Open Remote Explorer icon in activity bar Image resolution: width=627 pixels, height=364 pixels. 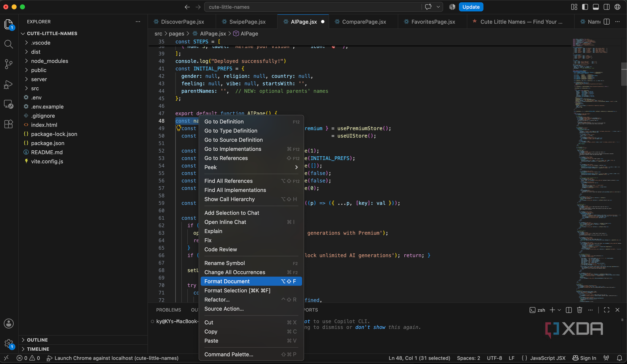pyautogui.click(x=9, y=104)
